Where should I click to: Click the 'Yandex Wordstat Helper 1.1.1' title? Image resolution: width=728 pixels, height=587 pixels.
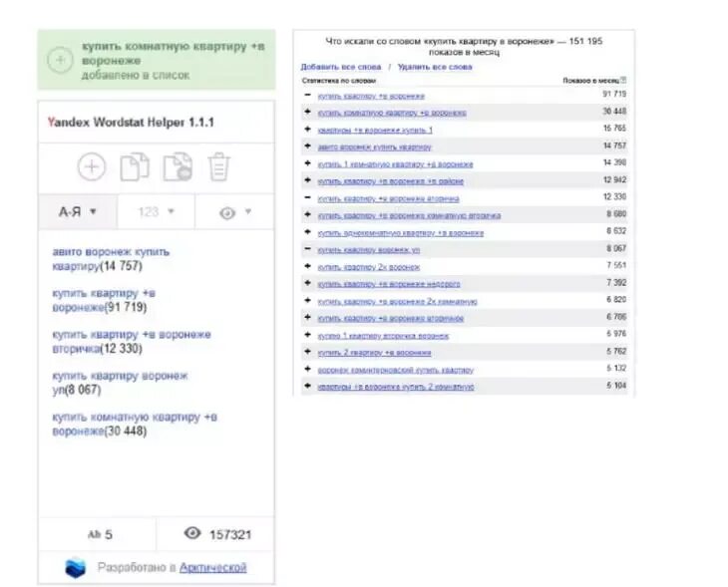point(131,123)
